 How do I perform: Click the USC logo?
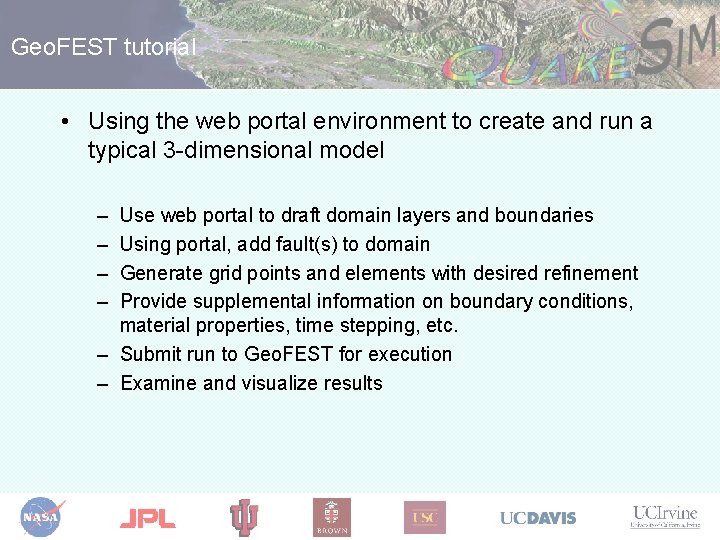[425, 518]
